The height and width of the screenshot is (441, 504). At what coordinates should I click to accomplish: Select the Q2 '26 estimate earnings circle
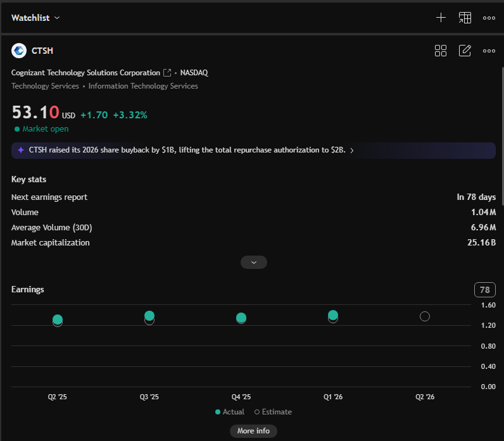coord(425,316)
